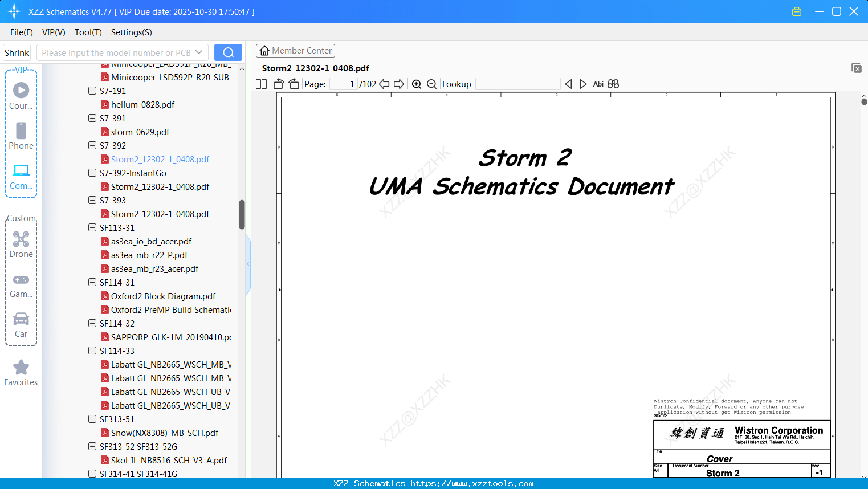
Task: Open Oxford2 Block Diagram.pdf
Action: pyautogui.click(x=163, y=296)
